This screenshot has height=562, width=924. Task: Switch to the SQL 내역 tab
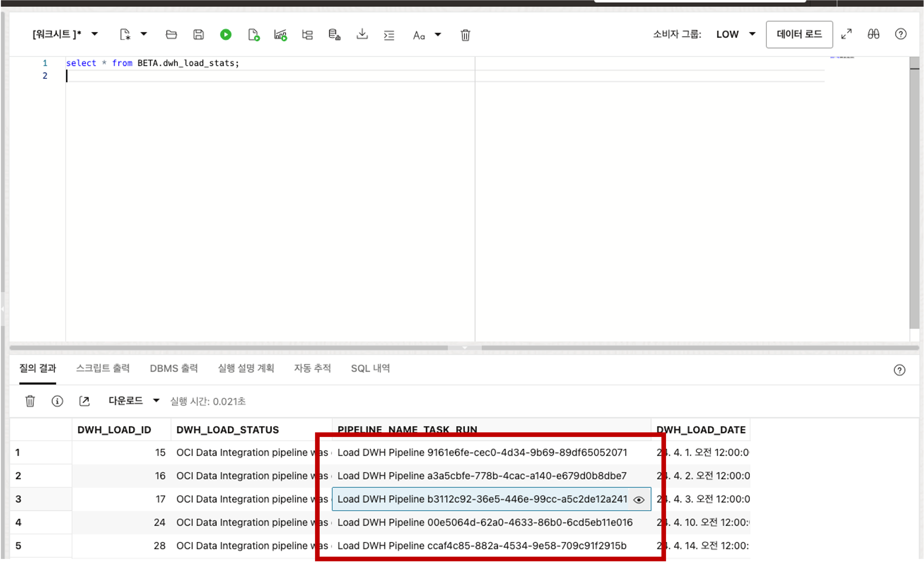pyautogui.click(x=370, y=368)
